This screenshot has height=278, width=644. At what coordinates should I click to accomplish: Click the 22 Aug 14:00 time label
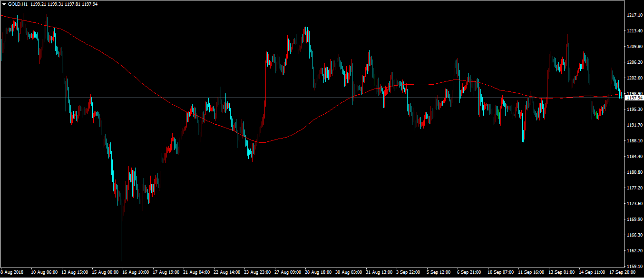(x=227, y=273)
